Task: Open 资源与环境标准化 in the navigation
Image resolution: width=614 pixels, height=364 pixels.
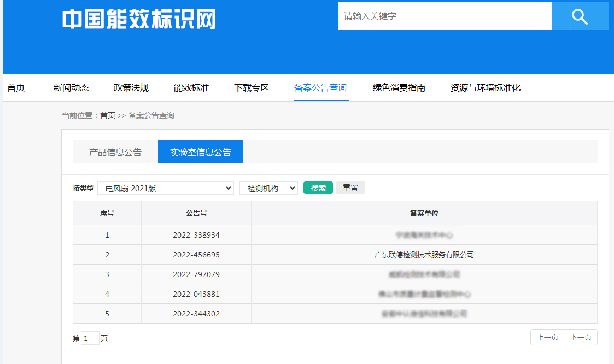Action: click(x=484, y=87)
